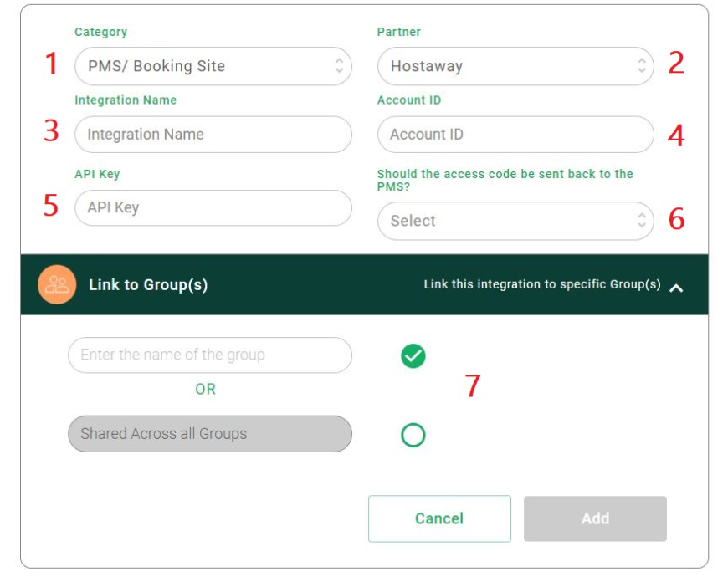Click the group name entry field
Image resolution: width=728 pixels, height=582 pixels.
pos(210,355)
